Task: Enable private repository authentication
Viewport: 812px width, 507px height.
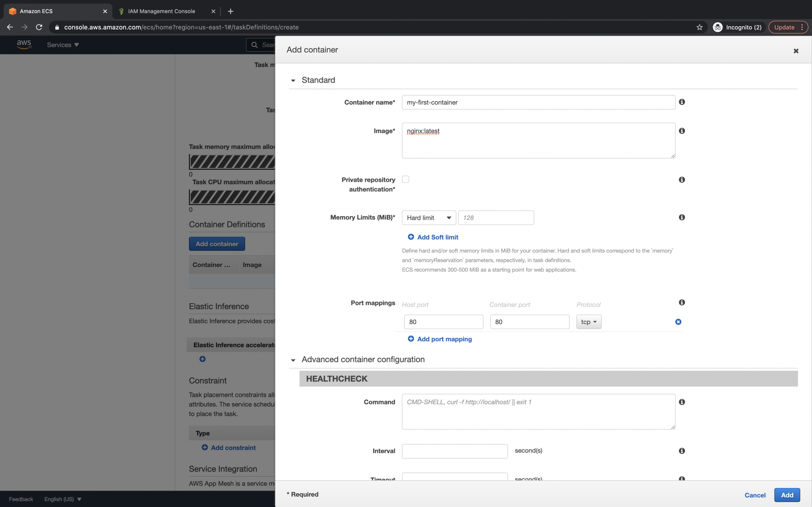Action: point(406,179)
